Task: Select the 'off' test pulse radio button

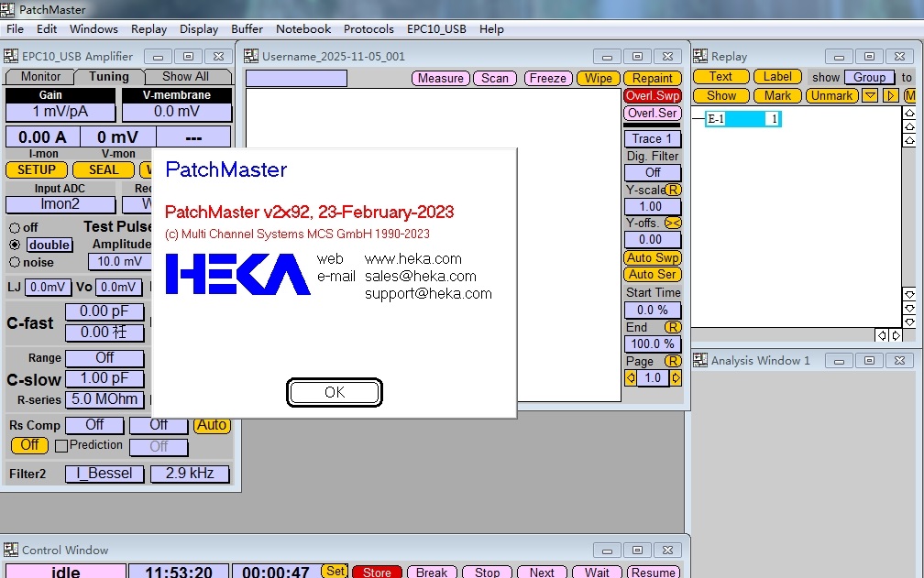Action: pyautogui.click(x=15, y=227)
